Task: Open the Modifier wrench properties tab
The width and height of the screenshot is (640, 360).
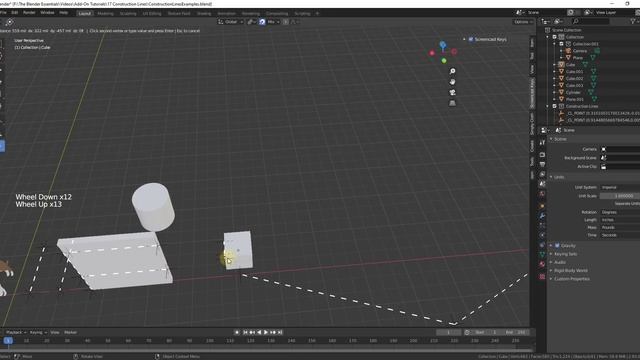Action: click(542, 216)
